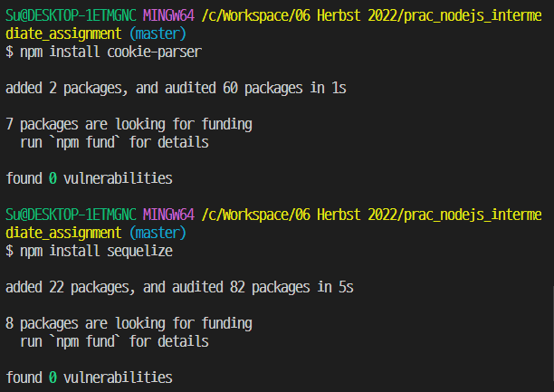
Task: Click the 'npm install sequelize' command line
Action: pos(89,251)
